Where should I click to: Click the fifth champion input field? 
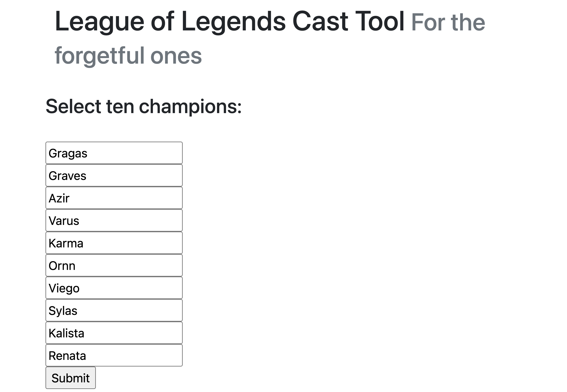[x=114, y=243]
